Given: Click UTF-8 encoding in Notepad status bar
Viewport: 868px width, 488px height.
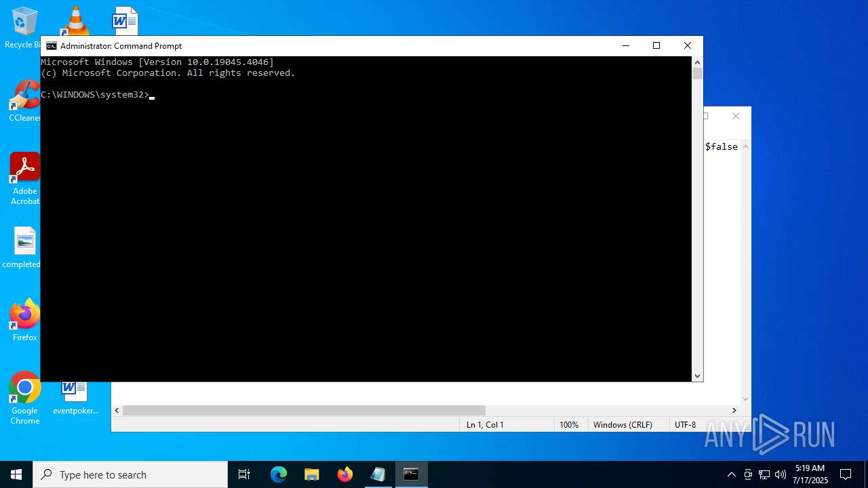Looking at the screenshot, I should coord(685,424).
